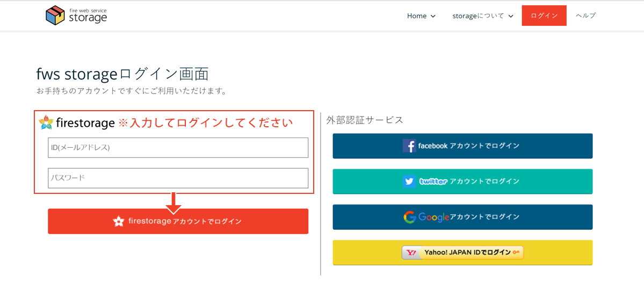The image size is (644, 304).
Task: Click the fws storageログイン画面 heading
Action: [122, 74]
